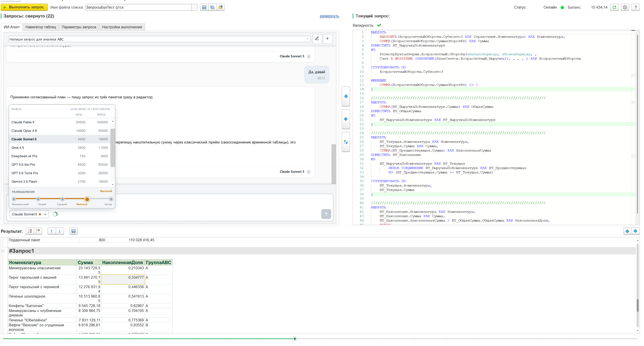Refresh balance with the green refresh icon
This screenshot has height=346, width=644.
pyautogui.click(x=614, y=7)
